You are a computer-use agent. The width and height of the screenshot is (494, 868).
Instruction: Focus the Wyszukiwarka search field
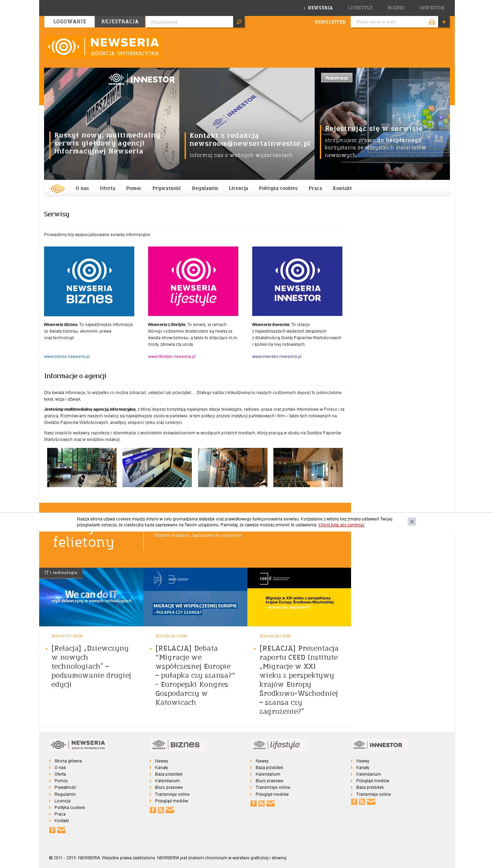tap(189, 22)
